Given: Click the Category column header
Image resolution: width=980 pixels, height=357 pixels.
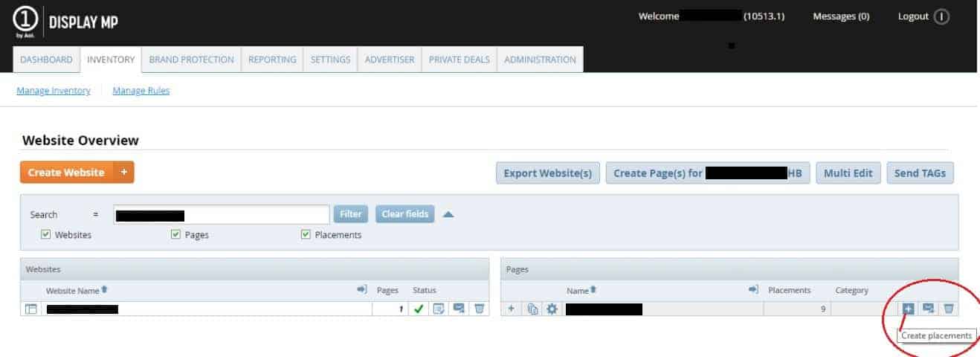Looking at the screenshot, I should [x=851, y=290].
